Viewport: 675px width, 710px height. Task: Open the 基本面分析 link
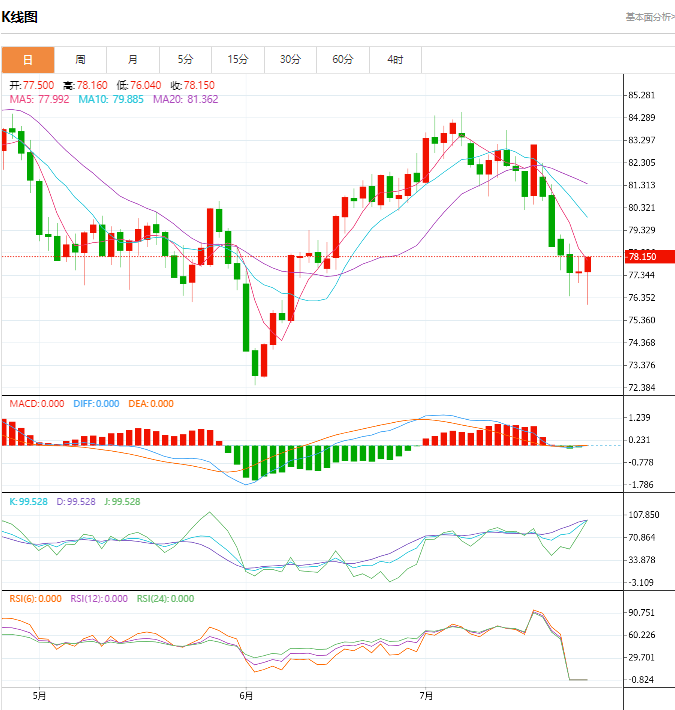coord(649,17)
